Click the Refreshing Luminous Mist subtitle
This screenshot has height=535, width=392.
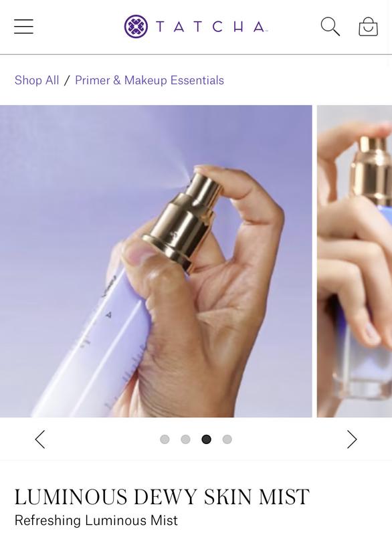pyautogui.click(x=96, y=521)
